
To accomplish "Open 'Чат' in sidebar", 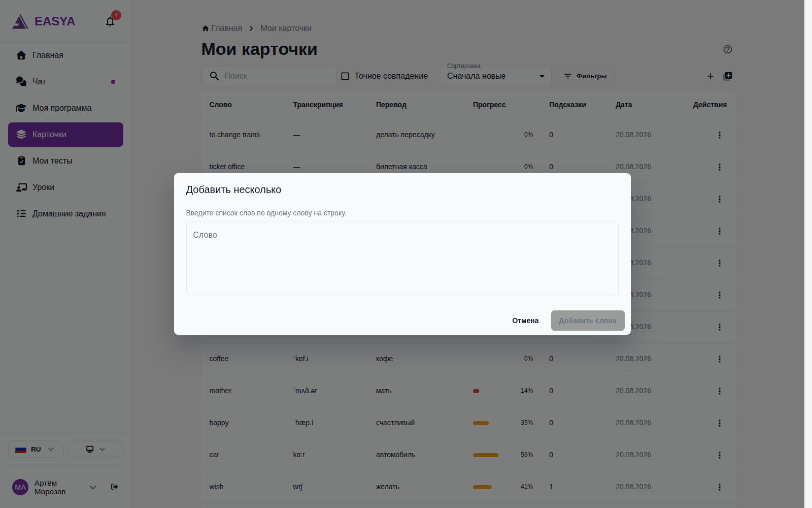I will [x=65, y=82].
